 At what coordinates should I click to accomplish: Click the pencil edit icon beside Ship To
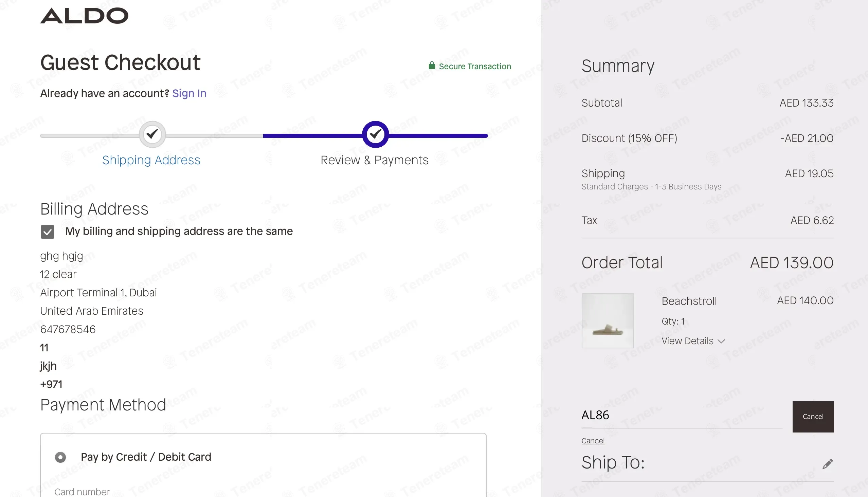coord(827,464)
